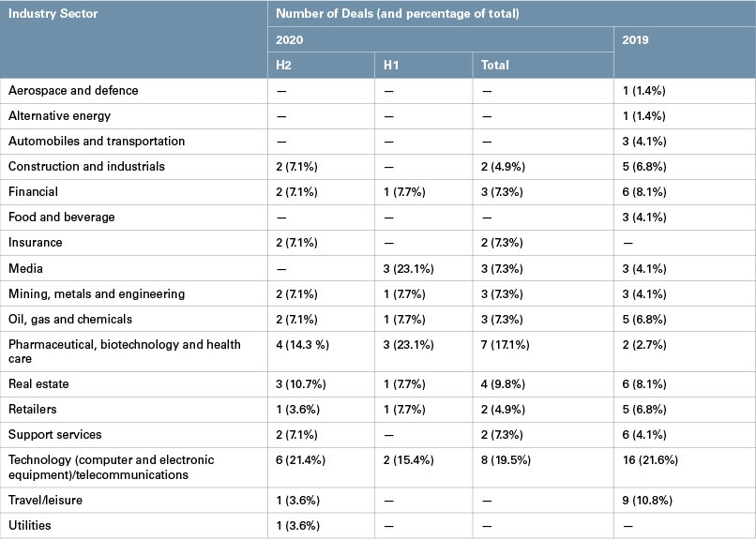The height and width of the screenshot is (540, 756).
Task: Select the Aerospace and defence row label
Action: (73, 90)
